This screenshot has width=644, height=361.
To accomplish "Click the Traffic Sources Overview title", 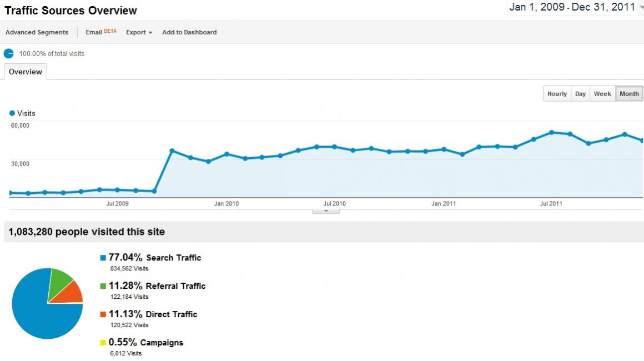I will tap(71, 10).
